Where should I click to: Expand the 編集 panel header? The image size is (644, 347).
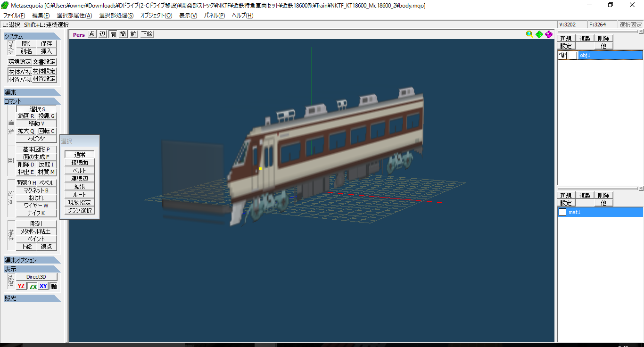(x=32, y=92)
